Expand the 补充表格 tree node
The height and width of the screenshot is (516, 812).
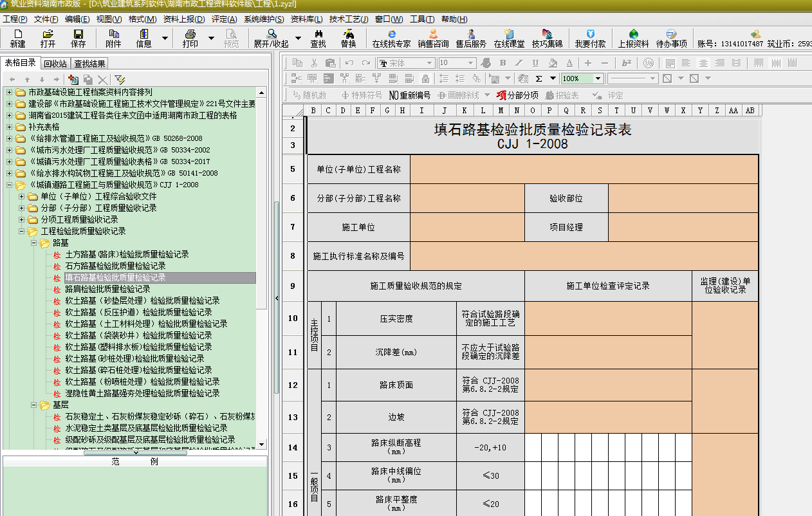tap(9, 127)
